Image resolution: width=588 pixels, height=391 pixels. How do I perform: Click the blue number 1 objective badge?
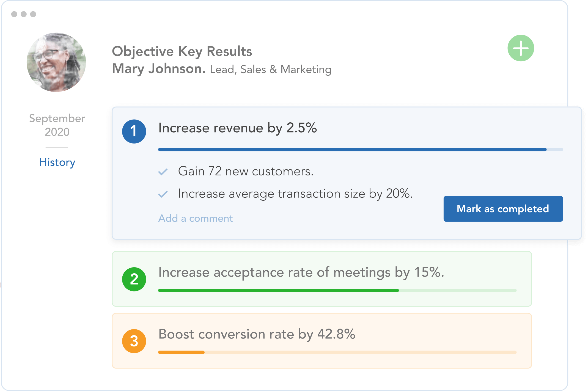[134, 131]
